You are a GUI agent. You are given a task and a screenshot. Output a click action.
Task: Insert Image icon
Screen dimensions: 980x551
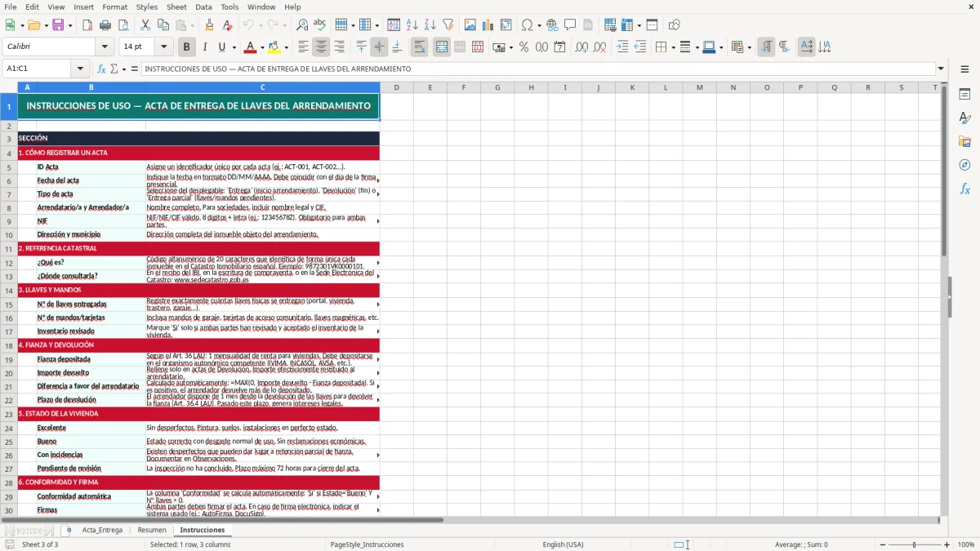click(x=471, y=25)
